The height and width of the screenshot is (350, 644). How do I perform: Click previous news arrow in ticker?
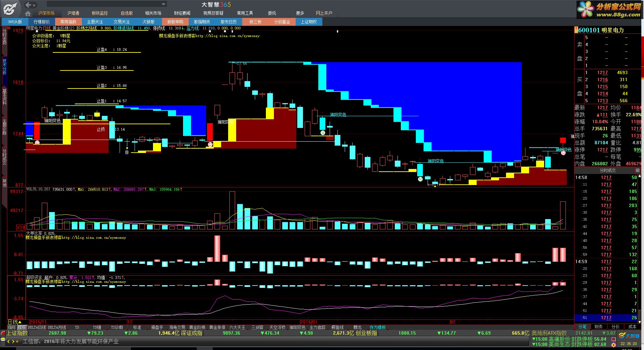(9, 341)
